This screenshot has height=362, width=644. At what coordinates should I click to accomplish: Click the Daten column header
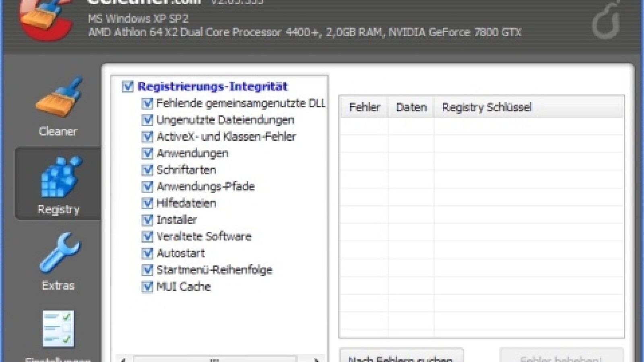(411, 107)
